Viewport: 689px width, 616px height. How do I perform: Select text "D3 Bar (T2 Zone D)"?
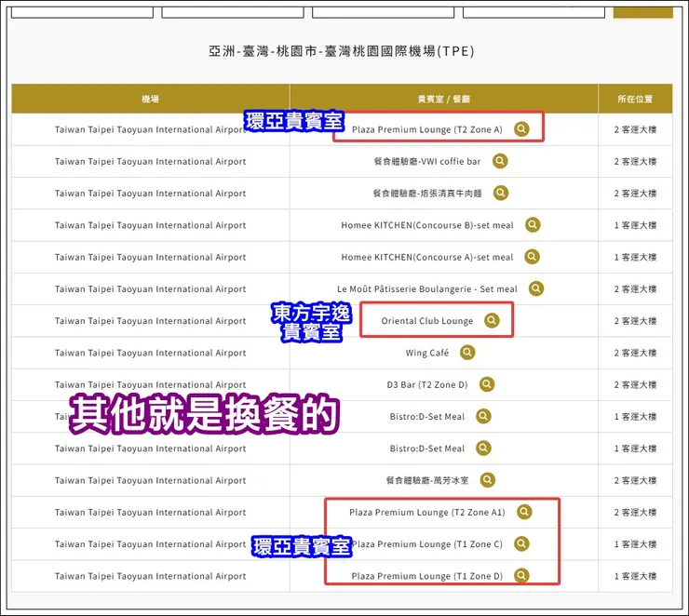(427, 384)
